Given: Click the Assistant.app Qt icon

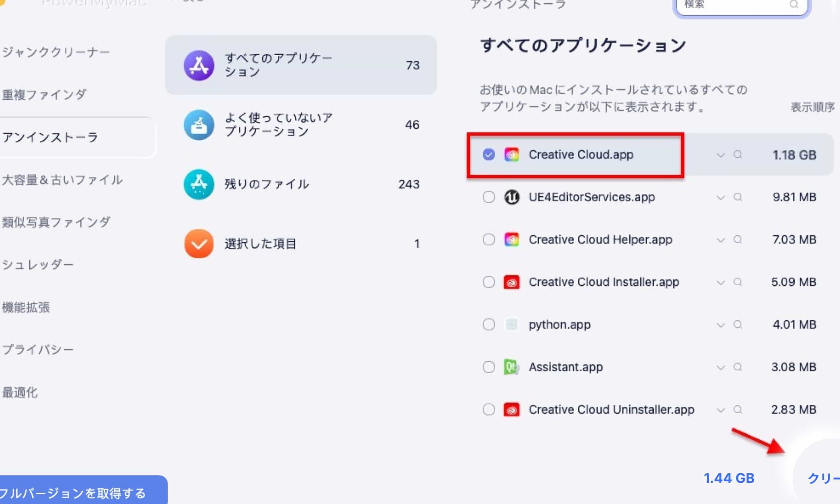Looking at the screenshot, I should (x=511, y=367).
